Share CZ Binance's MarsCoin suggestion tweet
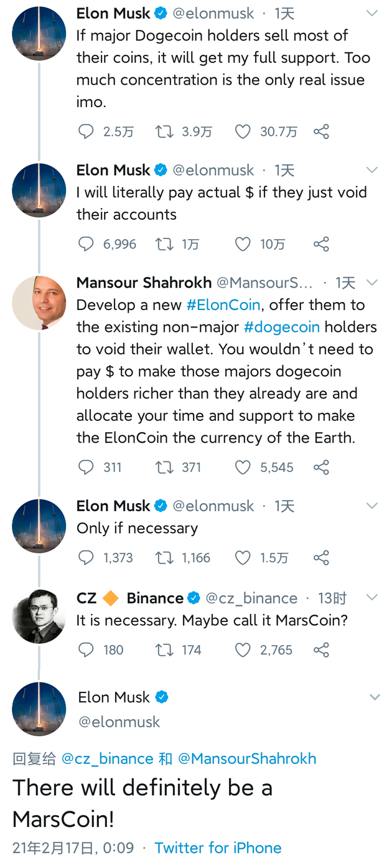The height and width of the screenshot is (868, 392). (x=321, y=650)
